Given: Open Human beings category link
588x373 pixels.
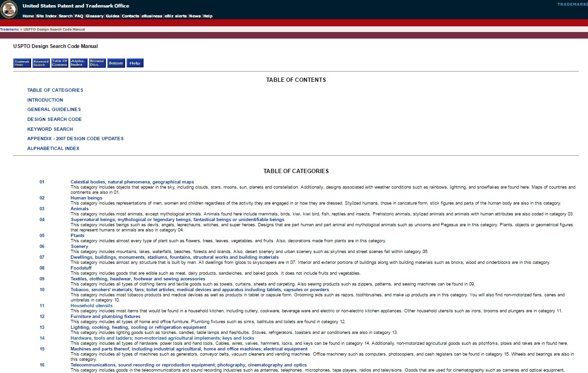Looking at the screenshot, I should coord(87,198).
